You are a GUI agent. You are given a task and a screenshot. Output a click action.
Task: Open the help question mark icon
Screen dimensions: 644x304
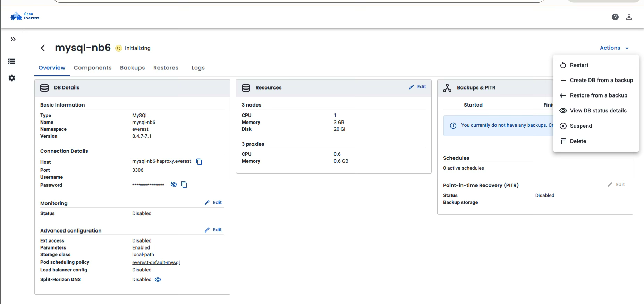click(615, 17)
